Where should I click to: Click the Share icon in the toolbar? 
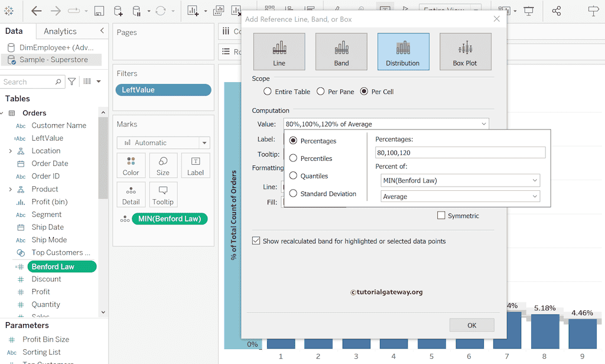[556, 11]
